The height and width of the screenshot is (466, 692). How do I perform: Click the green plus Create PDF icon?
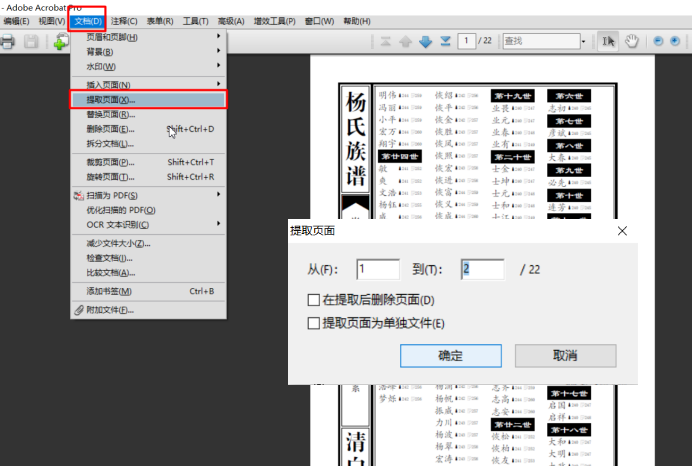[x=61, y=42]
